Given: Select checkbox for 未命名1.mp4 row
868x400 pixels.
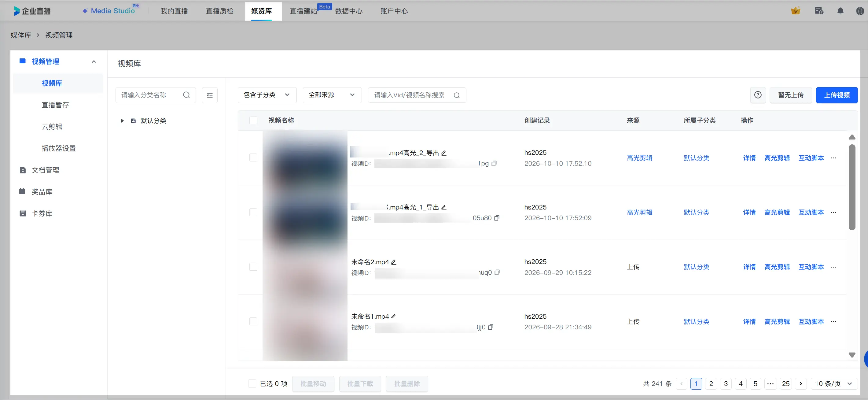Looking at the screenshot, I should pyautogui.click(x=253, y=321).
